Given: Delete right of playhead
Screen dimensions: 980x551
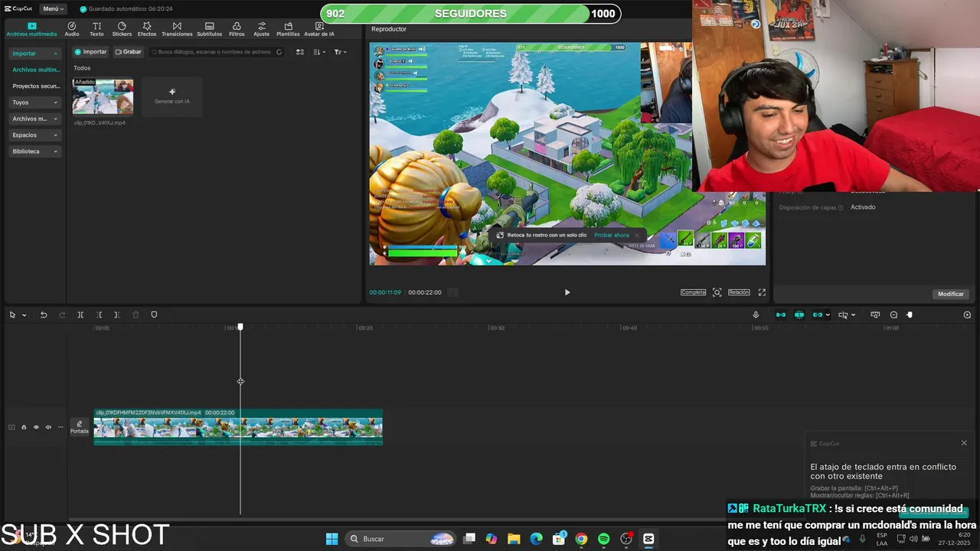Looking at the screenshot, I should [116, 315].
